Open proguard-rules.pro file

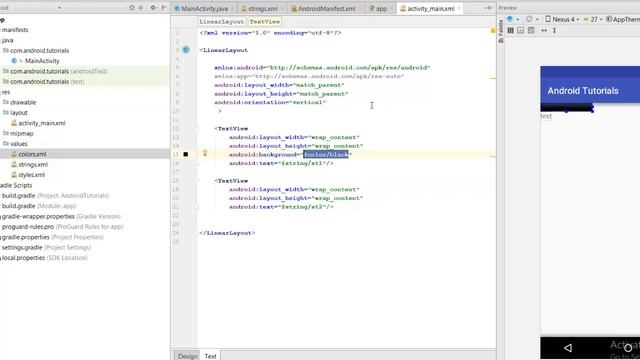click(62, 227)
